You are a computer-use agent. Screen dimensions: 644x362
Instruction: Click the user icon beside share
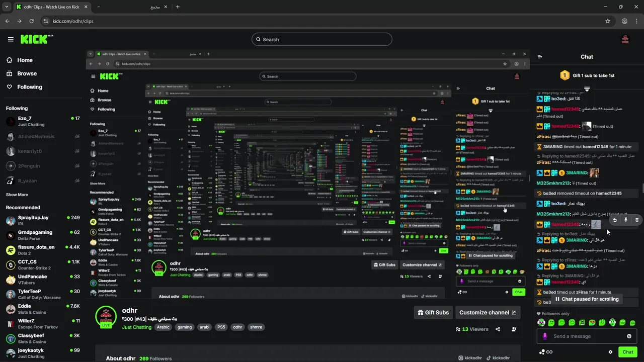click(514, 329)
